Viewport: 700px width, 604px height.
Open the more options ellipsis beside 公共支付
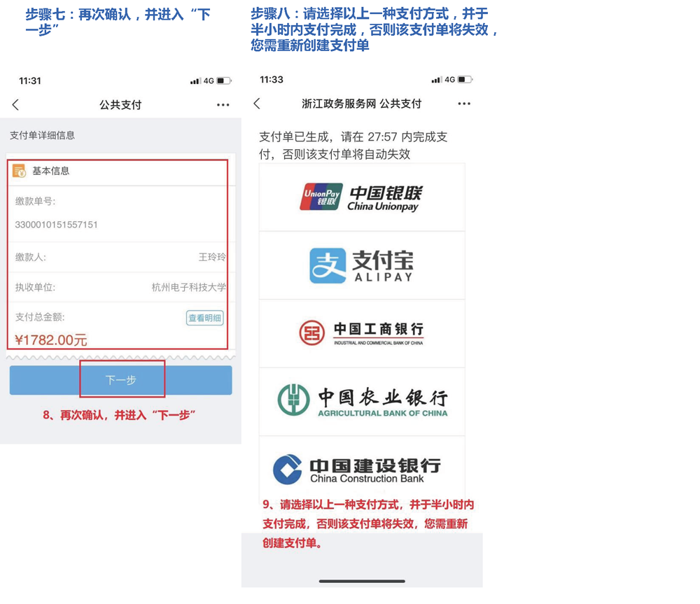click(223, 105)
